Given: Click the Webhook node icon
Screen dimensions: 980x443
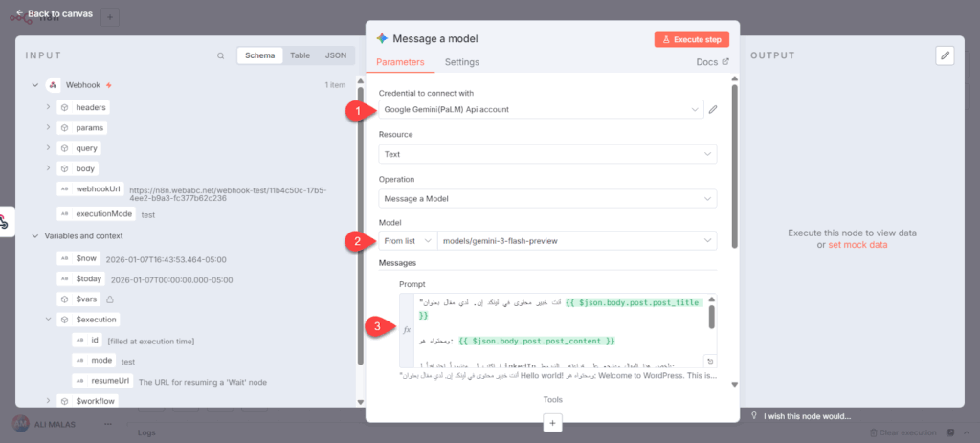Looking at the screenshot, I should coord(54,85).
